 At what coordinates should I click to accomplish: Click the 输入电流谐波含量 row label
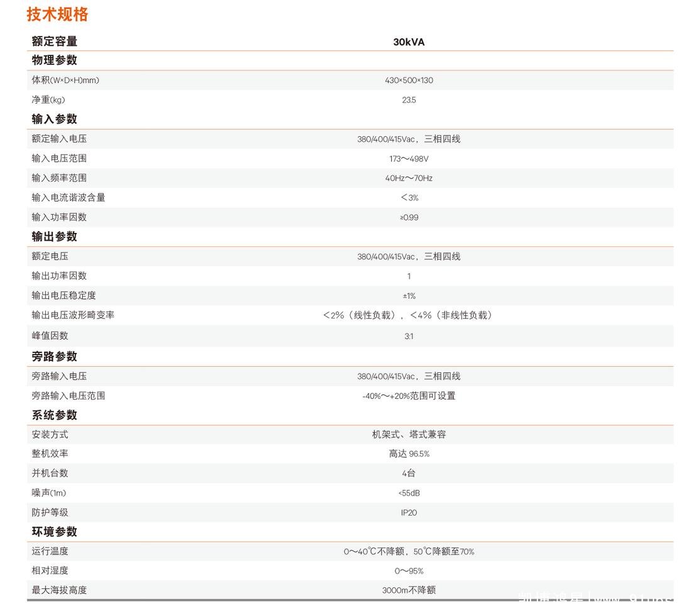(x=68, y=198)
